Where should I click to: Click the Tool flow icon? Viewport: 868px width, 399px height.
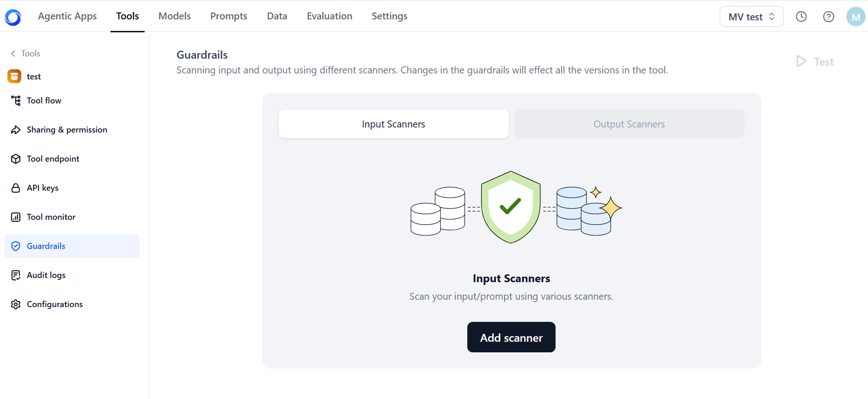16,101
